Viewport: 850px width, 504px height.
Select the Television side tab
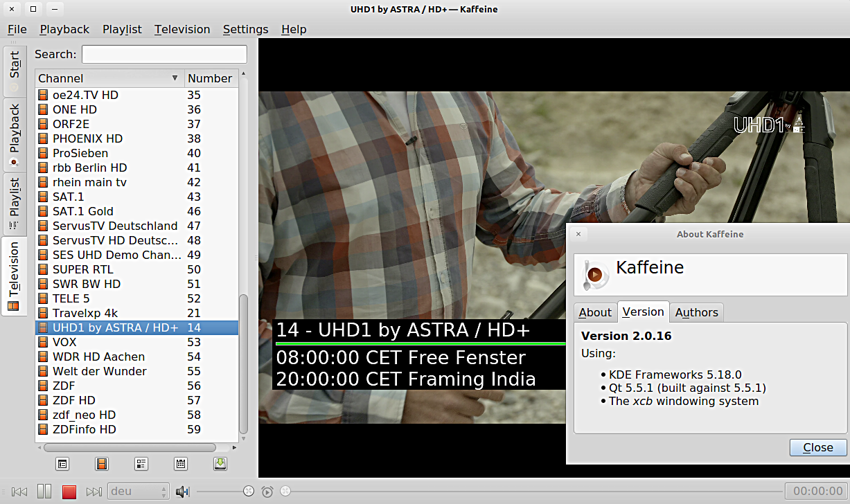coord(14,276)
